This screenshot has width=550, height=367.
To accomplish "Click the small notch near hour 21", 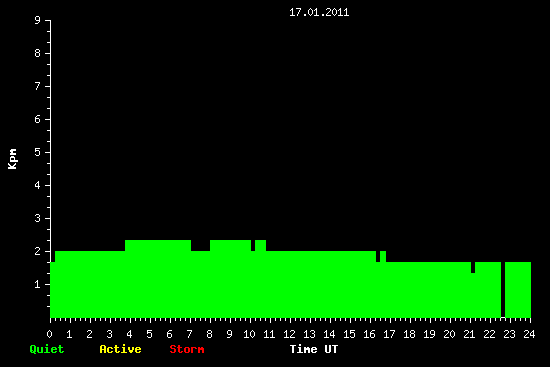I will [473, 267].
